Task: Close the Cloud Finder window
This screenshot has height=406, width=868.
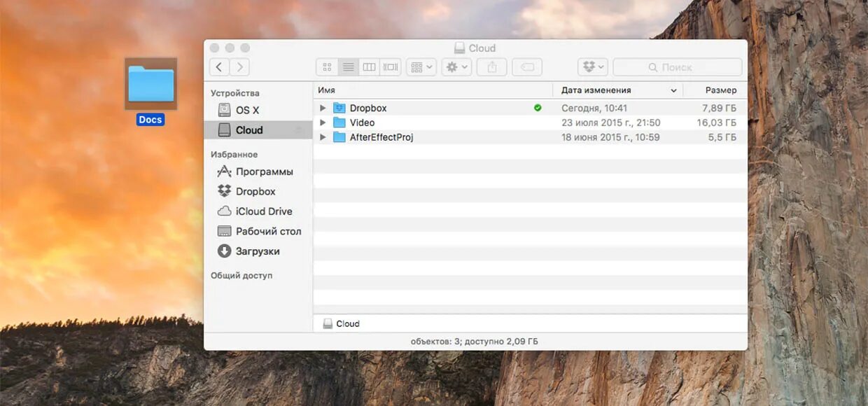Action: (214, 48)
